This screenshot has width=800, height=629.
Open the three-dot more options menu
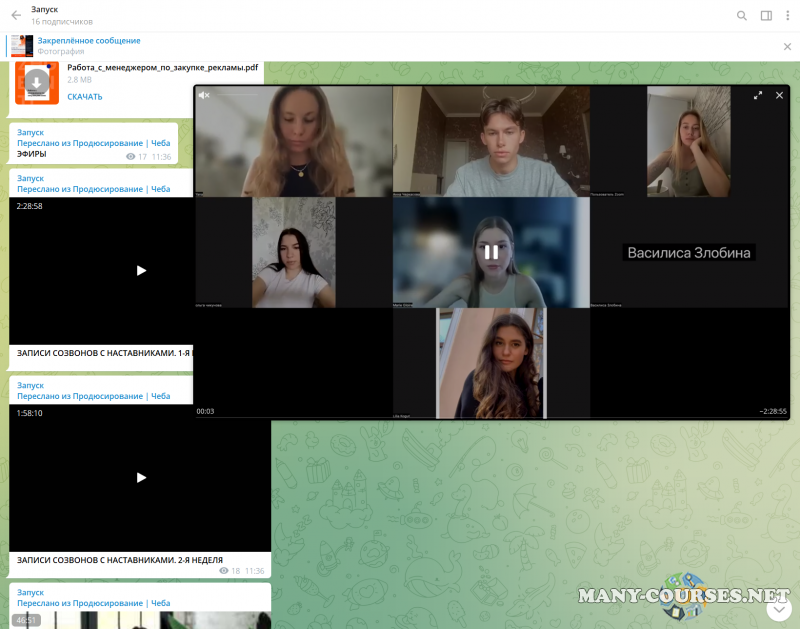(x=787, y=15)
